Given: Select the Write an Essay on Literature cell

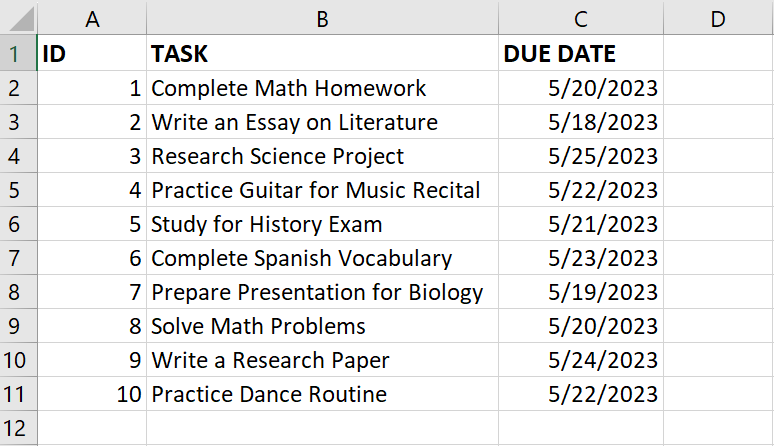Looking at the screenshot, I should (x=322, y=122).
